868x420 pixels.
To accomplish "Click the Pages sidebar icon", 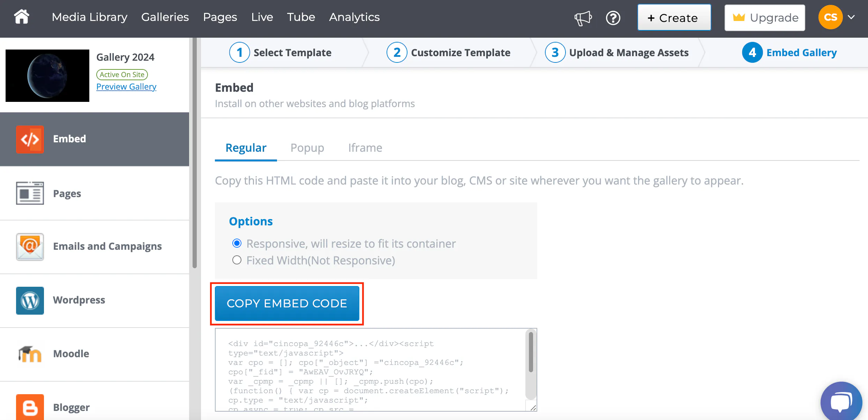I will pyautogui.click(x=30, y=193).
